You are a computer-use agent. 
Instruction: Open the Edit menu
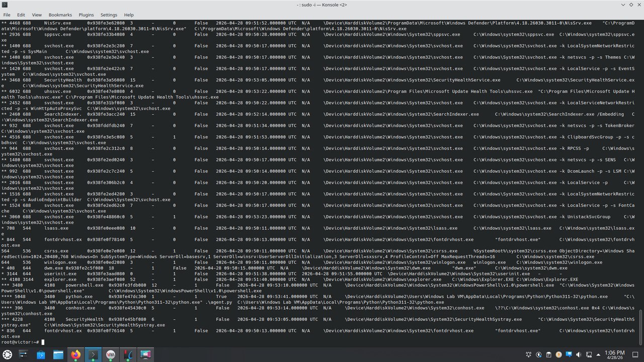pyautogui.click(x=21, y=15)
